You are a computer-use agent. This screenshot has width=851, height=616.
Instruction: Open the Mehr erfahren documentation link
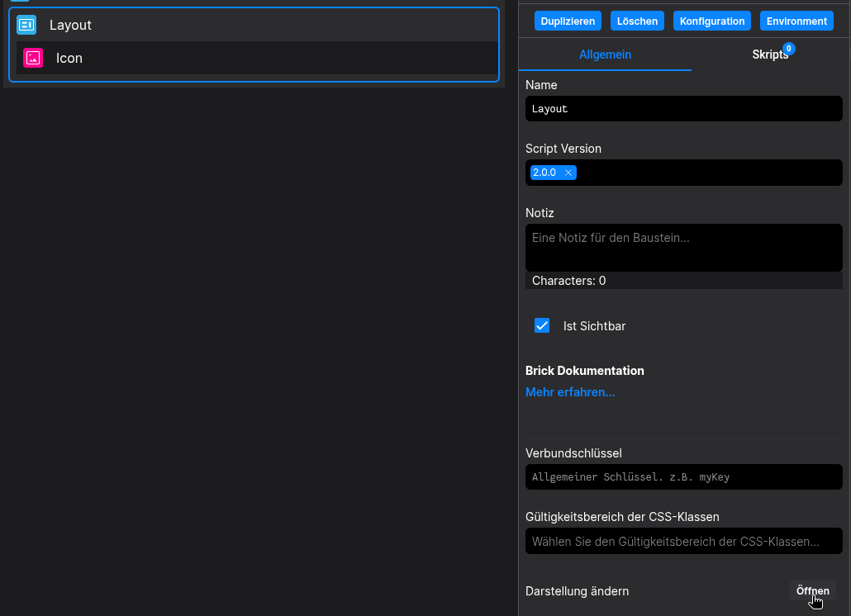(570, 392)
